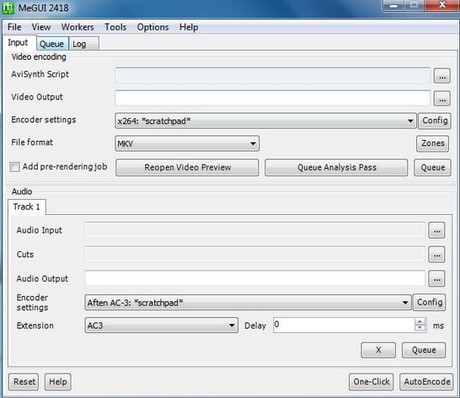The image size is (460, 398).
Task: Click the Delay value field
Action: (x=344, y=325)
